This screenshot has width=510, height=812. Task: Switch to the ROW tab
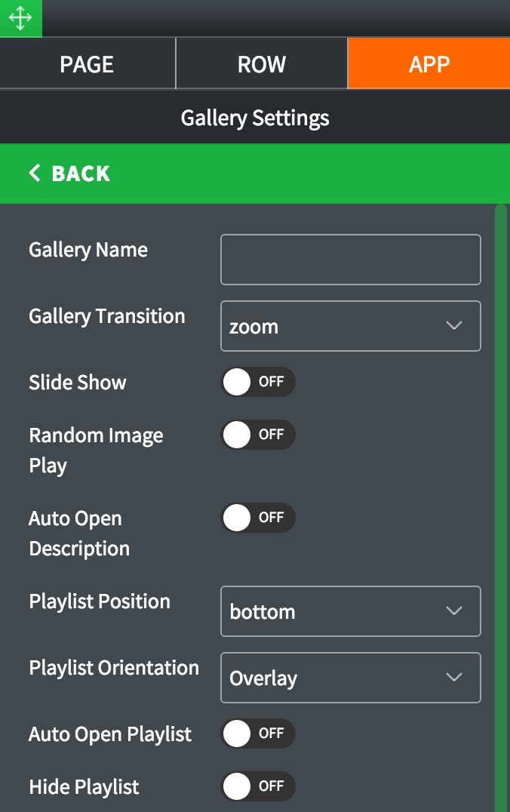coord(262,64)
